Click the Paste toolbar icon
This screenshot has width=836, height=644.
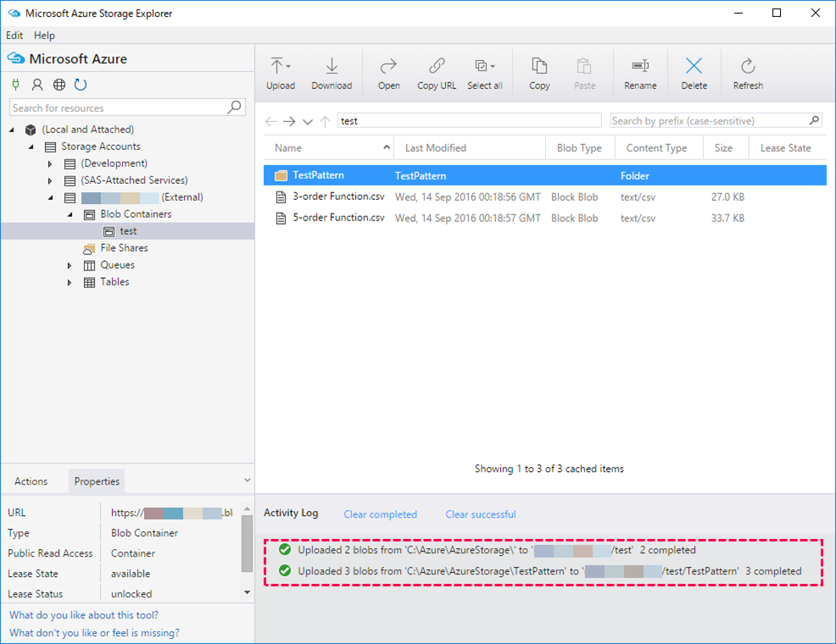(584, 66)
